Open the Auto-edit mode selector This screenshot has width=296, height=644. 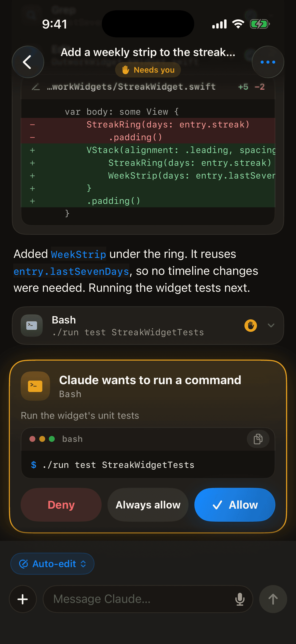(53, 564)
